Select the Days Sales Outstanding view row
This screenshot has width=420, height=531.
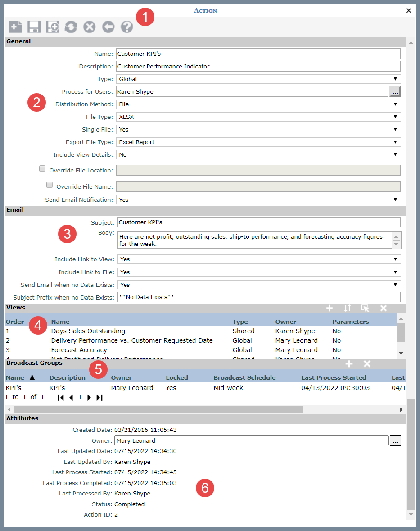[200, 331]
